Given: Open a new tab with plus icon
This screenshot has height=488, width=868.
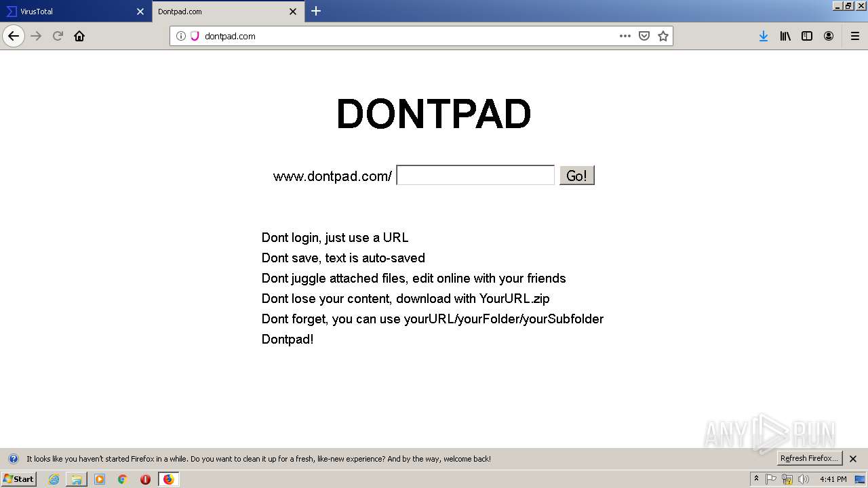Looking at the screenshot, I should point(316,11).
